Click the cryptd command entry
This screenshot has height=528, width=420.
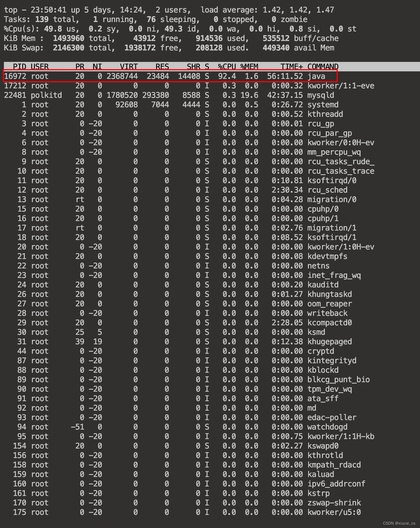pos(320,351)
